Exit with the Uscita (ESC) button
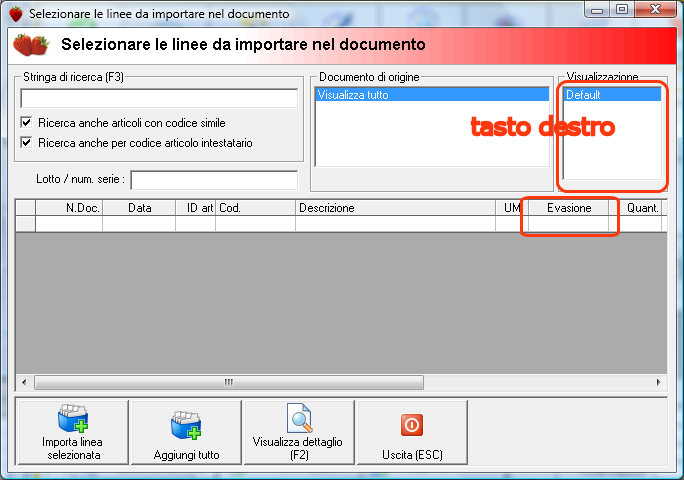Viewport: 684px width, 480px height. (412, 432)
